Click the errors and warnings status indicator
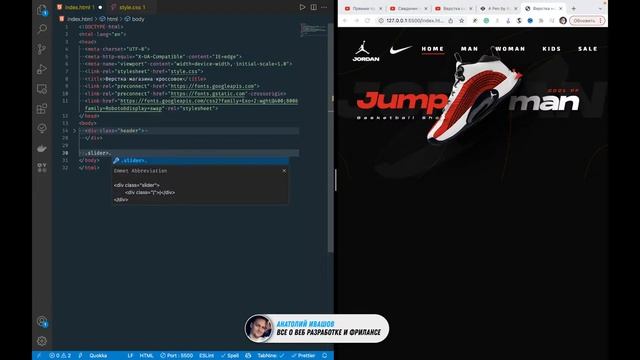This screenshot has width=640, height=360. coord(60,356)
